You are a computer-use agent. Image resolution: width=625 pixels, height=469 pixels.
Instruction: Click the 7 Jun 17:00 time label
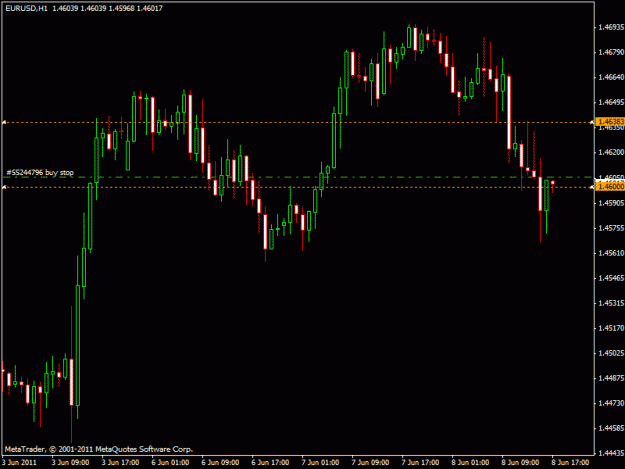tap(420, 463)
